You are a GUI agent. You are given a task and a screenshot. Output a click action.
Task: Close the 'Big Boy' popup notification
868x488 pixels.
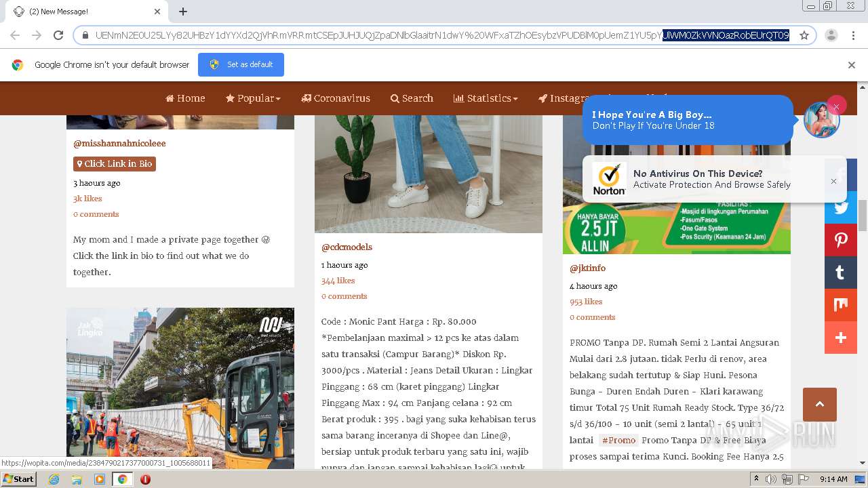coord(836,106)
